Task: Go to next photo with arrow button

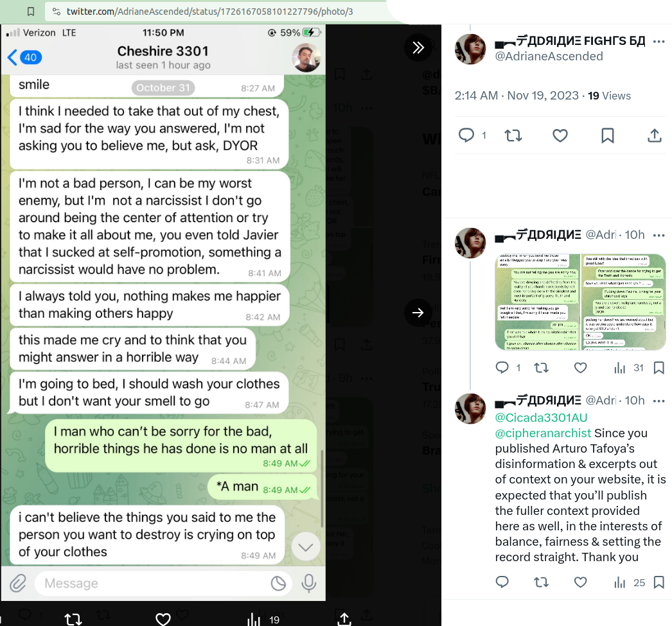Action: (x=418, y=313)
